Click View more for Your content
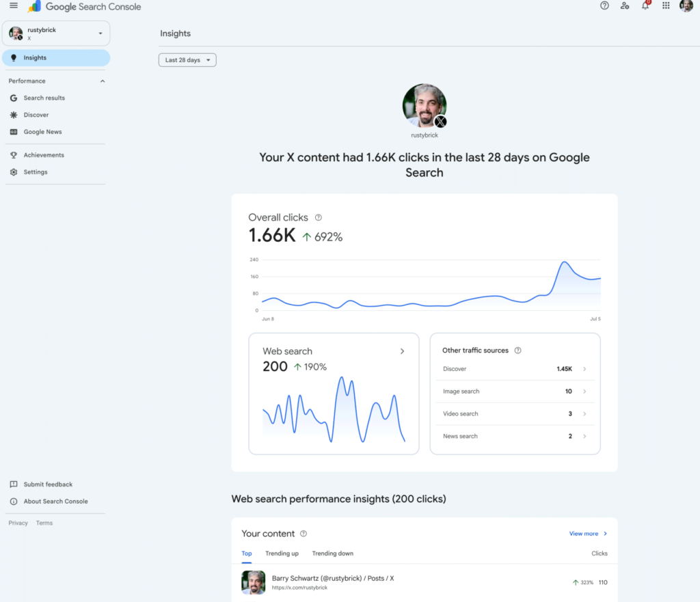Screen dimensions: 700x602 pos(588,534)
